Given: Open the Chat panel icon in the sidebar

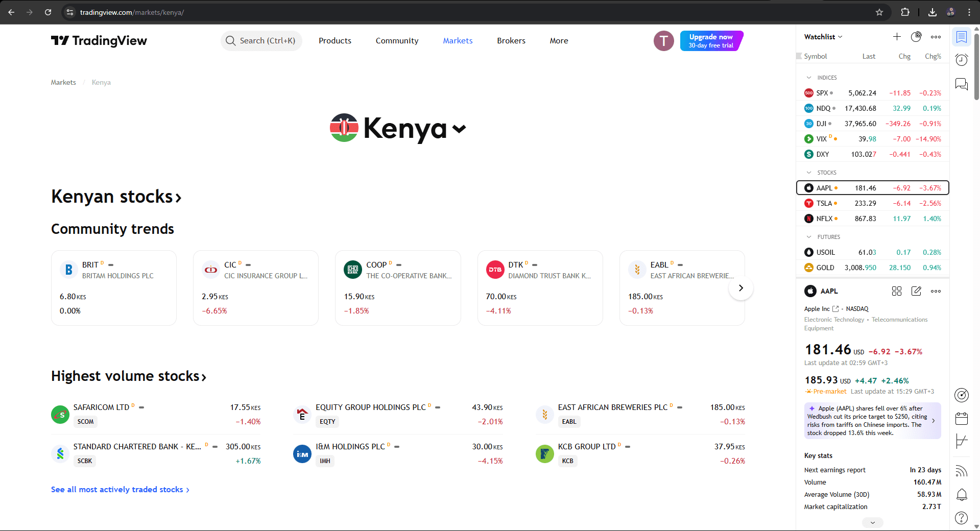Looking at the screenshot, I should pos(962,84).
